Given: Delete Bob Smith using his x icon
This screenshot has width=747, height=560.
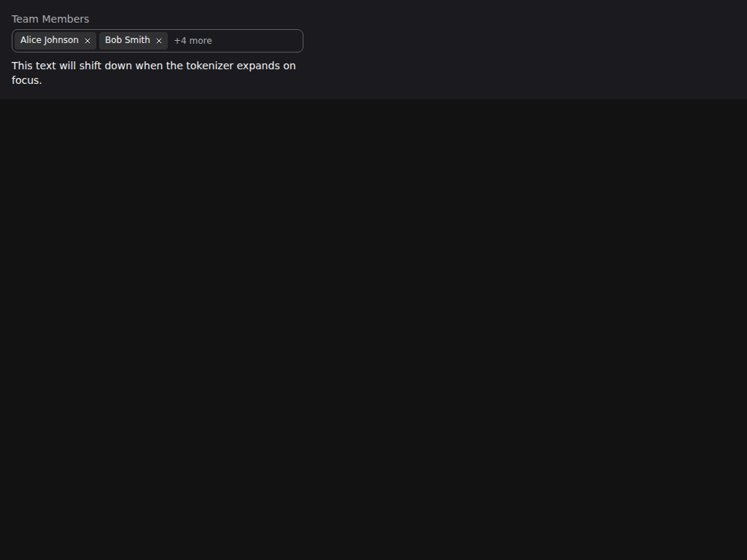Looking at the screenshot, I should click(159, 41).
